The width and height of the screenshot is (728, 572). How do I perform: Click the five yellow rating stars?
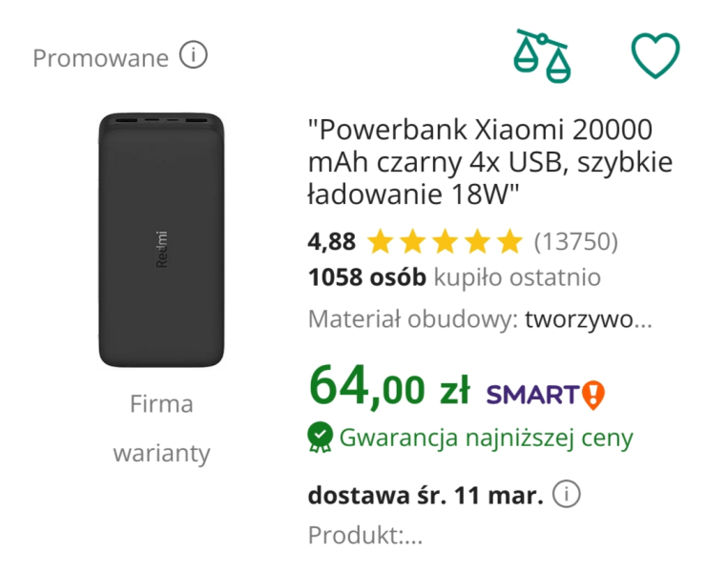pyautogui.click(x=445, y=242)
